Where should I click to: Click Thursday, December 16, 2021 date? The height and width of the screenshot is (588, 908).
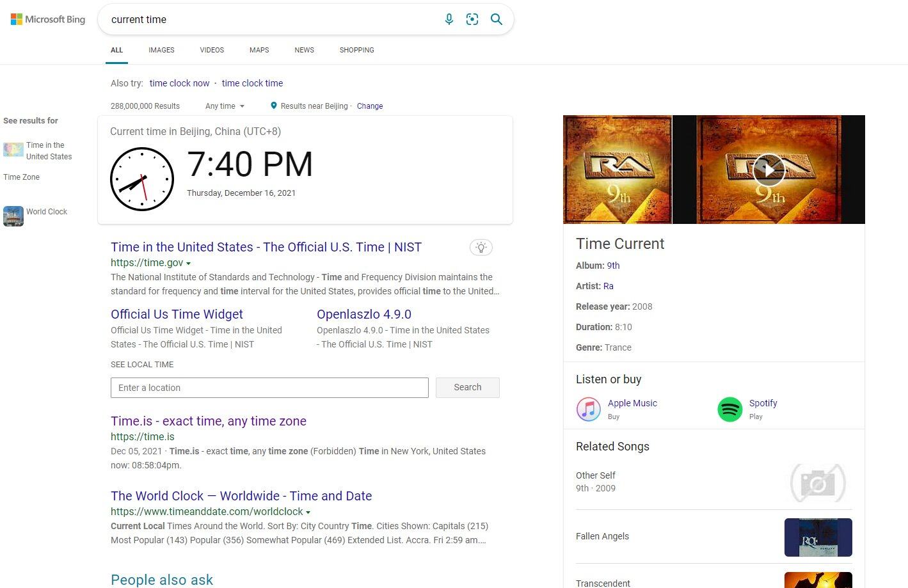coord(241,193)
